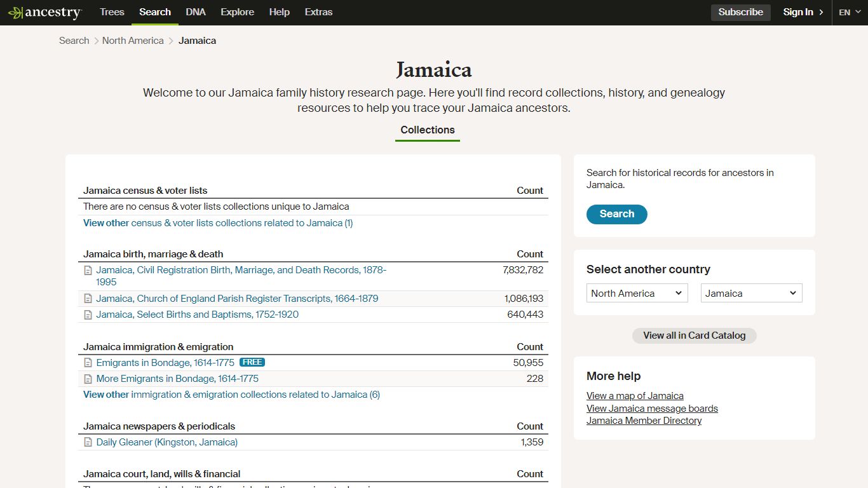View other immigration & emigration collections

point(231,395)
